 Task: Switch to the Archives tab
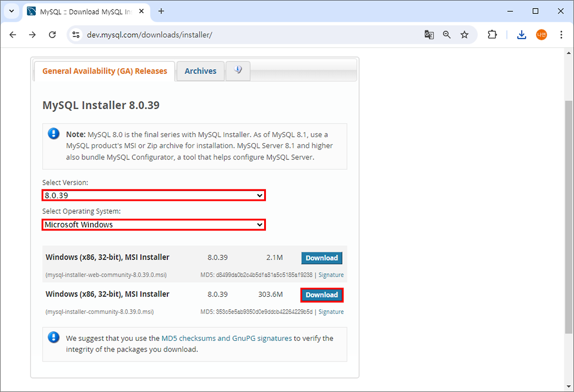pos(200,71)
